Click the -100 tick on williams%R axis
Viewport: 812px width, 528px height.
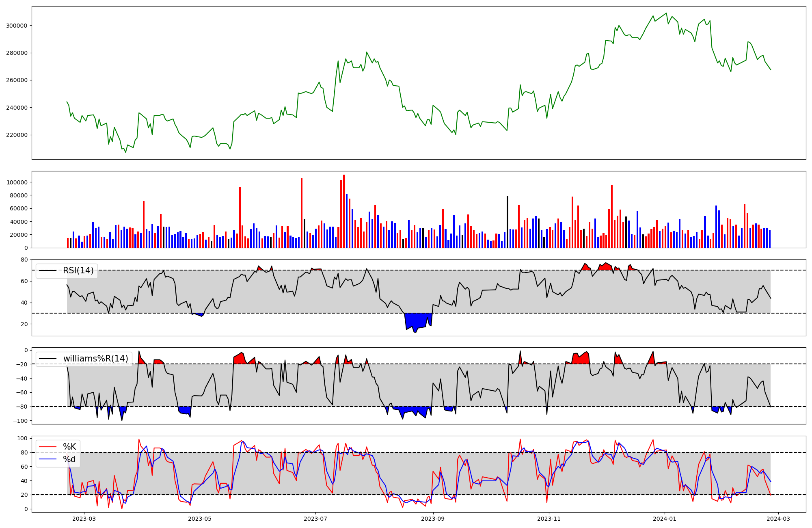point(20,421)
